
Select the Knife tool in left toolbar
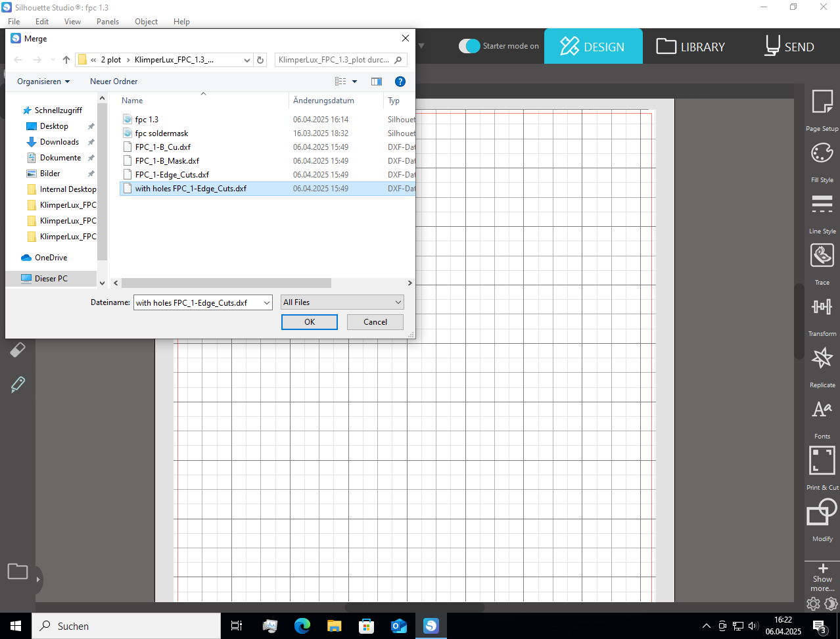[18, 385]
